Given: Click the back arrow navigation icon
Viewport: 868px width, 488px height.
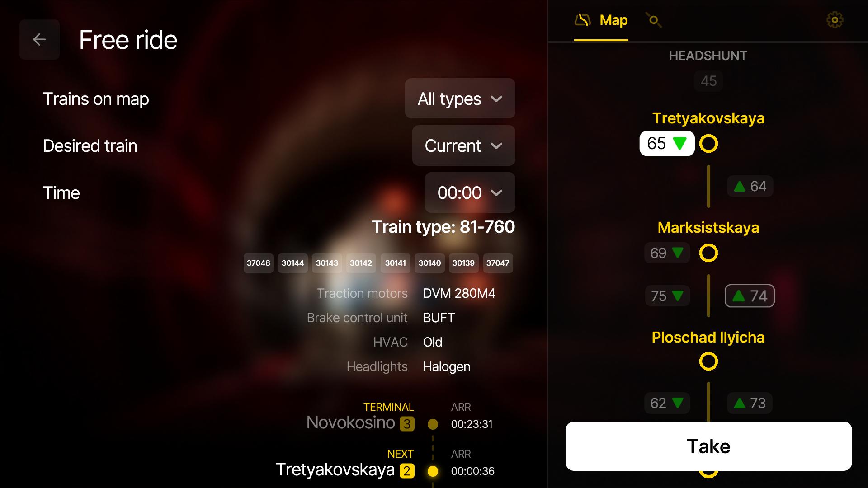Looking at the screenshot, I should pyautogui.click(x=39, y=39).
